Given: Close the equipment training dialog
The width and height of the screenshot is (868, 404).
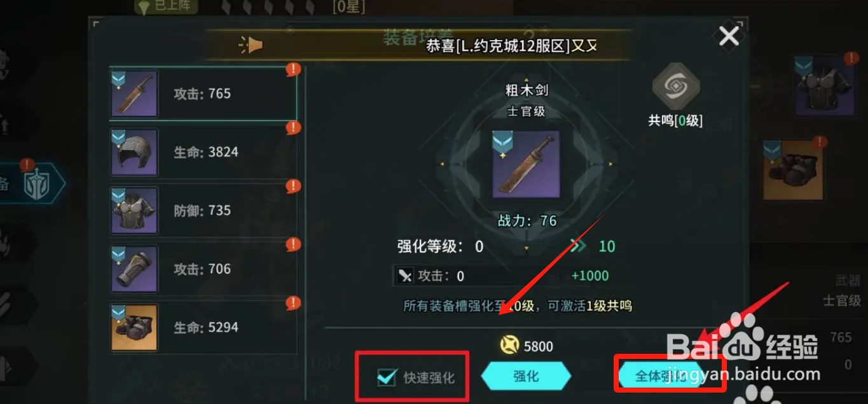Looking at the screenshot, I should pyautogui.click(x=729, y=36).
